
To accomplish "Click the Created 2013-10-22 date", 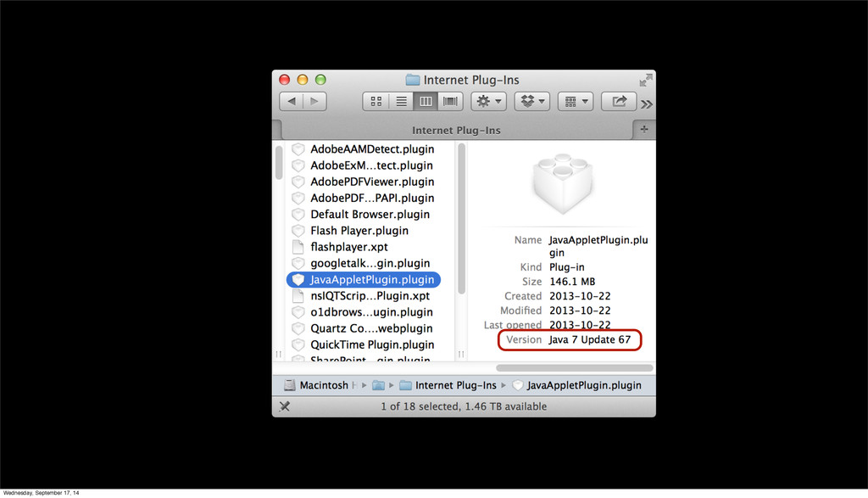I will click(x=580, y=296).
